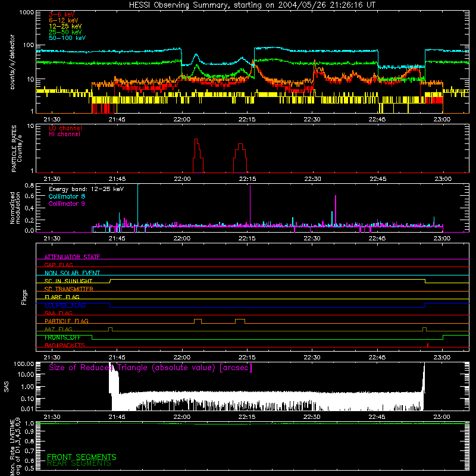Click the Collimator 8 legend label
The width and height of the screenshot is (476, 476).
point(67,196)
